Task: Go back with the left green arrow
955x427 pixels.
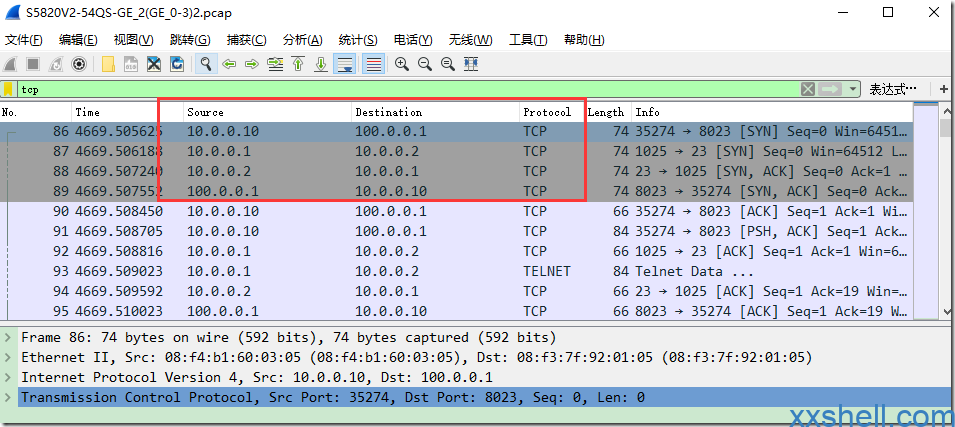Action: point(229,64)
